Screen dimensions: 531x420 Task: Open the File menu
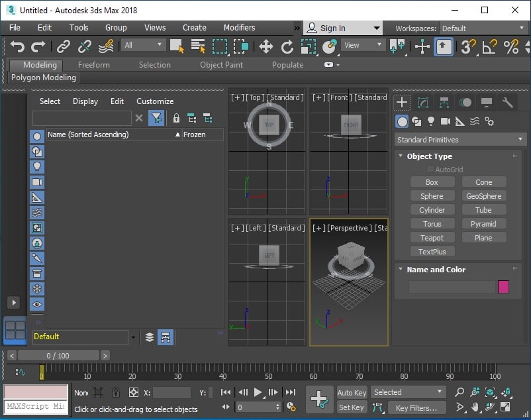coord(15,28)
